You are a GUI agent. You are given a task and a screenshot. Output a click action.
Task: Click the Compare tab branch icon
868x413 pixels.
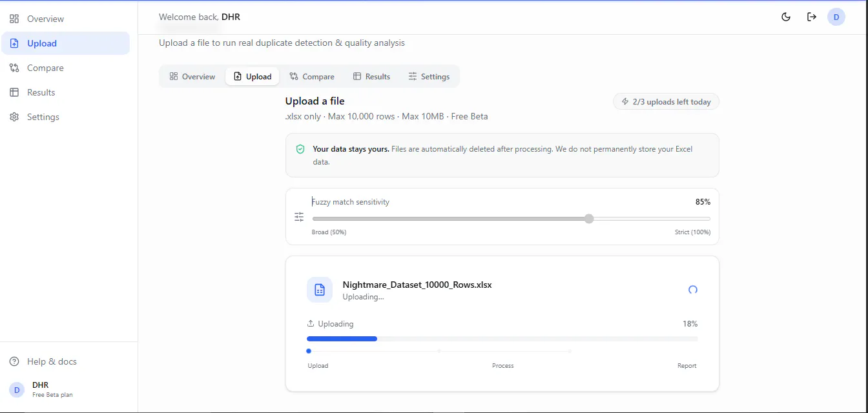(294, 76)
